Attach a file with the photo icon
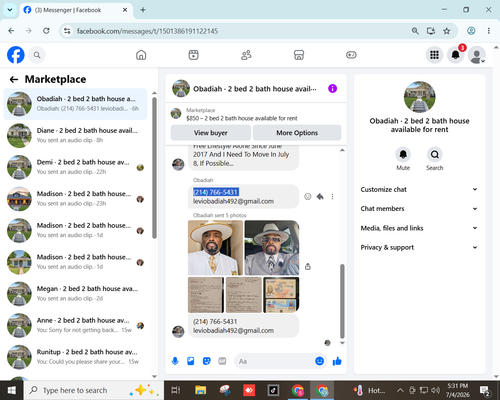This screenshot has width=500, height=400. click(x=191, y=361)
